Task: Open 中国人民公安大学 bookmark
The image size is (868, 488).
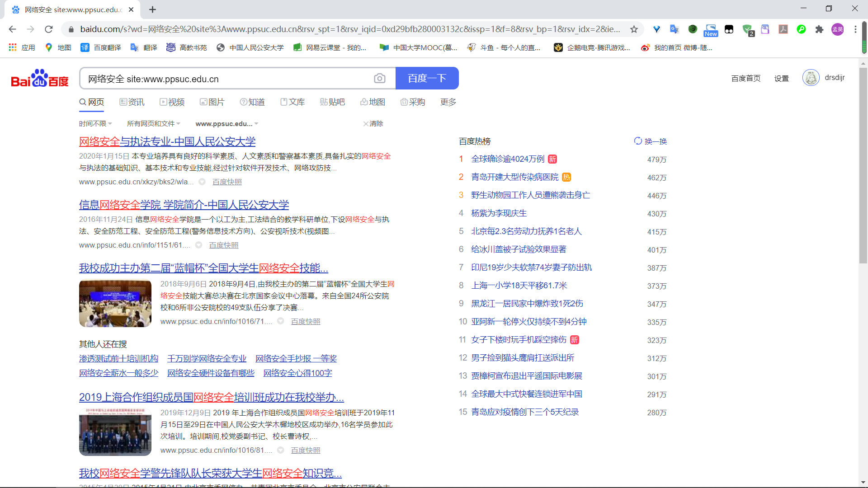Action: click(250, 47)
